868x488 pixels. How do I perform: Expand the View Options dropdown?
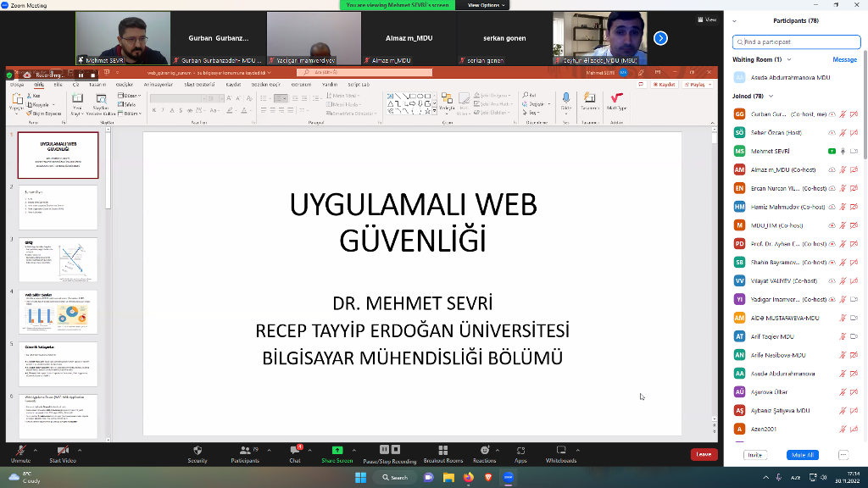pos(487,5)
